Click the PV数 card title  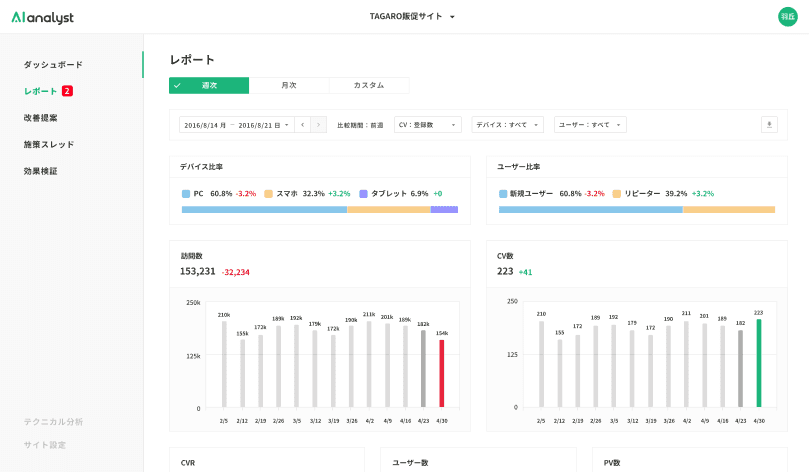point(612,463)
